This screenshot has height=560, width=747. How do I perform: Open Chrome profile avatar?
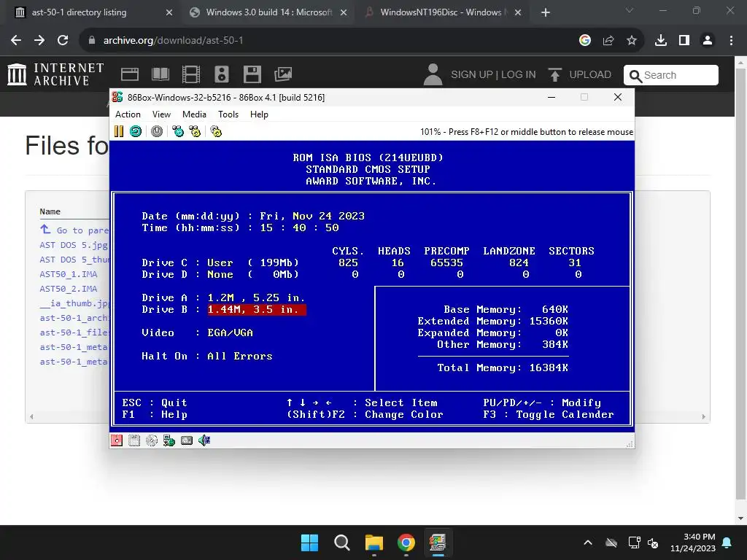(708, 41)
